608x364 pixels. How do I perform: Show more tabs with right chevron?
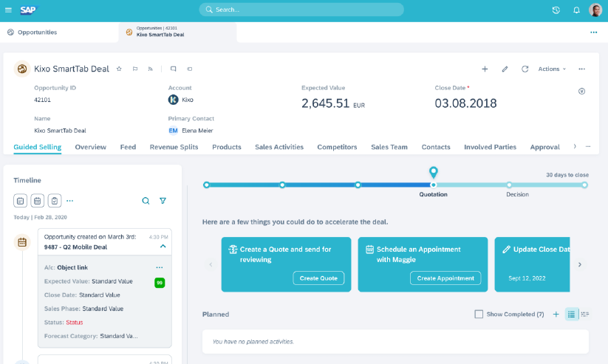(x=575, y=146)
